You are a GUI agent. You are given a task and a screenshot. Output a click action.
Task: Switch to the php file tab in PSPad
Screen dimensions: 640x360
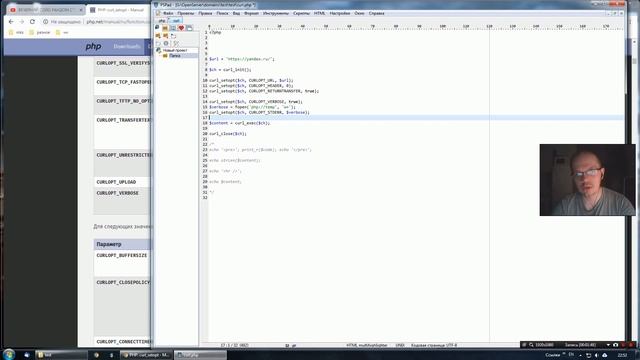point(162,20)
